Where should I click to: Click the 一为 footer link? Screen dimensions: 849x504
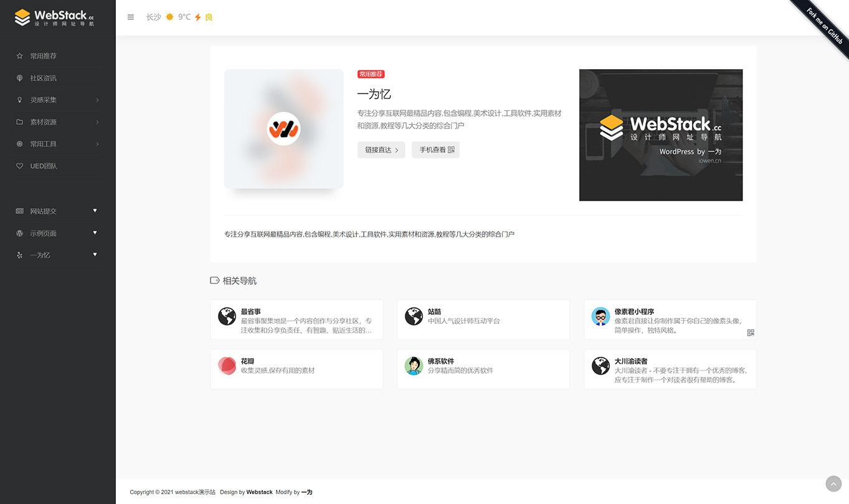click(x=307, y=492)
